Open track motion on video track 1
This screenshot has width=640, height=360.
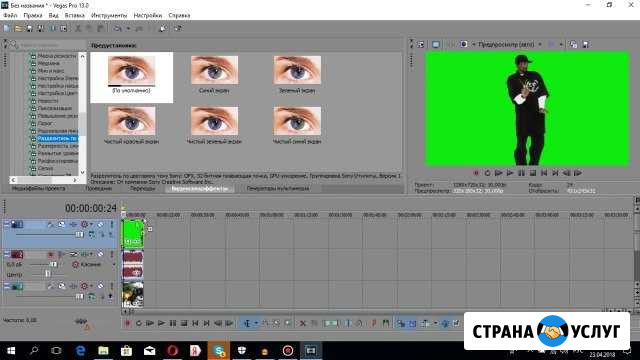coord(61,224)
